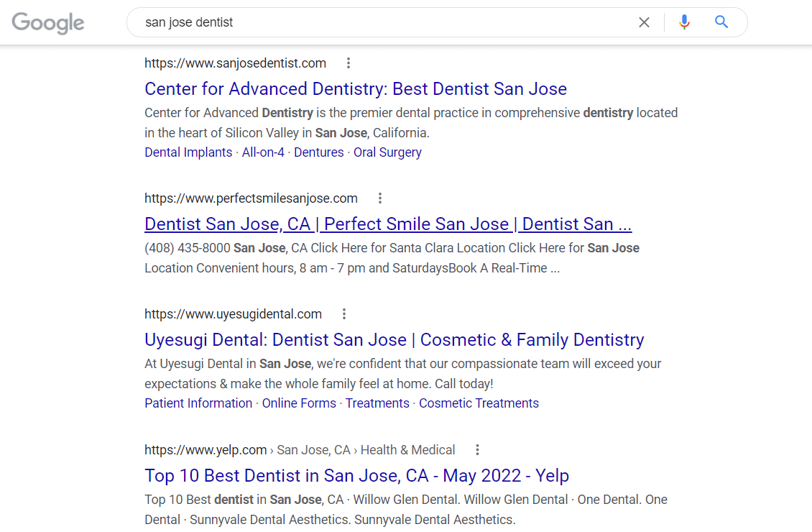Click the Dental Implants sitelink
Viewport: 812px width, 532px height.
pyautogui.click(x=188, y=152)
